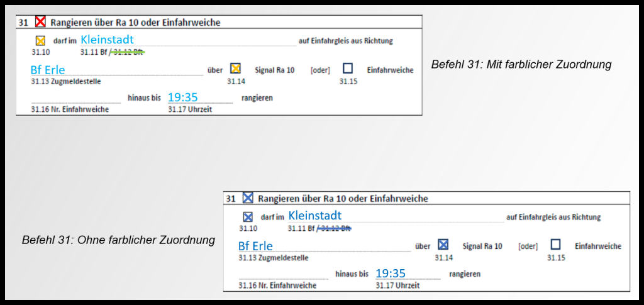Click green struck-through 31.12 Bft in upper form
This screenshot has width=644, height=305.
[x=128, y=52]
